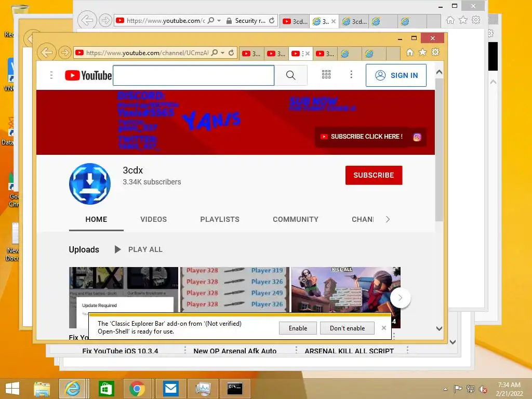Screen dimensions: 532x399
Task: Click the 3cdx channel avatar
Action: click(x=90, y=184)
